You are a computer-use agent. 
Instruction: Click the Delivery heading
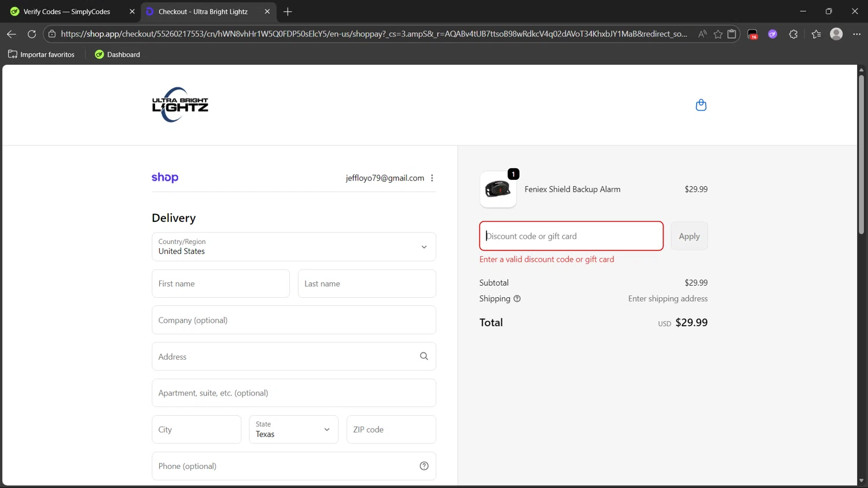point(174,218)
